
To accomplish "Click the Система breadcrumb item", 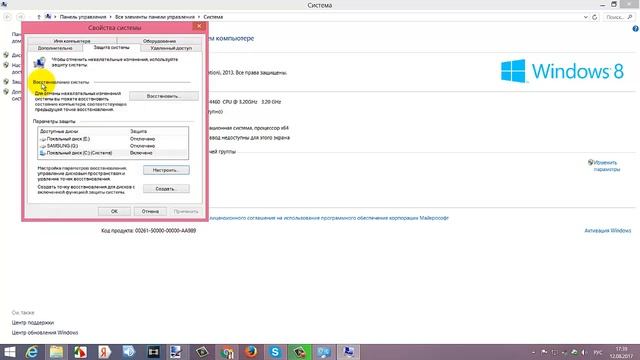I will click(x=213, y=17).
